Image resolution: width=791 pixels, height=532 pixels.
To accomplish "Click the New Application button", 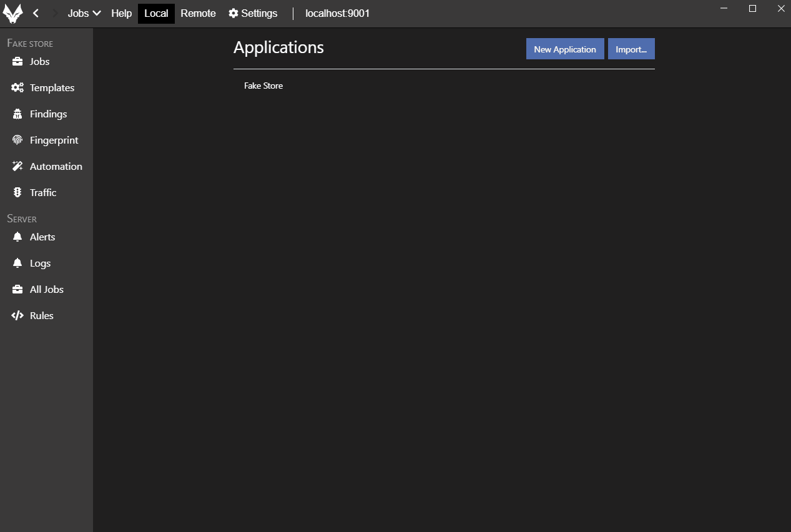I will (564, 49).
